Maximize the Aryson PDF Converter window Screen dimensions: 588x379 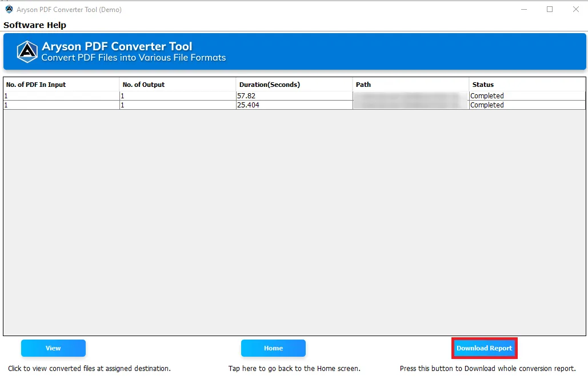550,9
